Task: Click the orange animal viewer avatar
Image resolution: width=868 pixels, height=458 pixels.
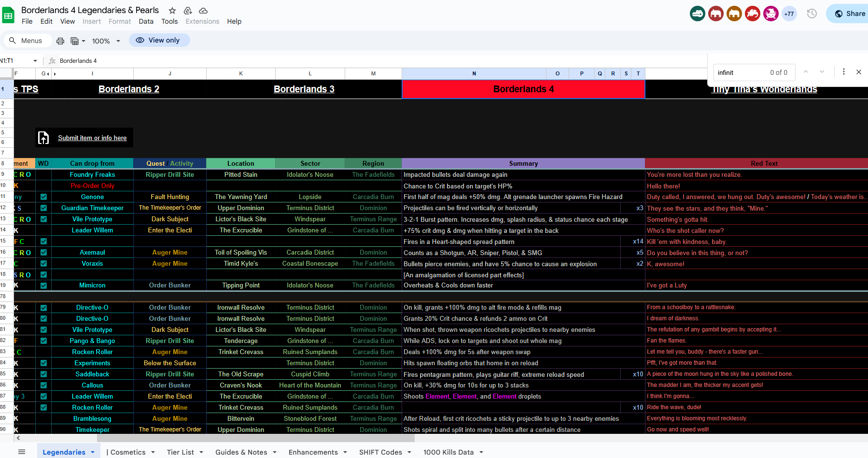Action: point(734,14)
